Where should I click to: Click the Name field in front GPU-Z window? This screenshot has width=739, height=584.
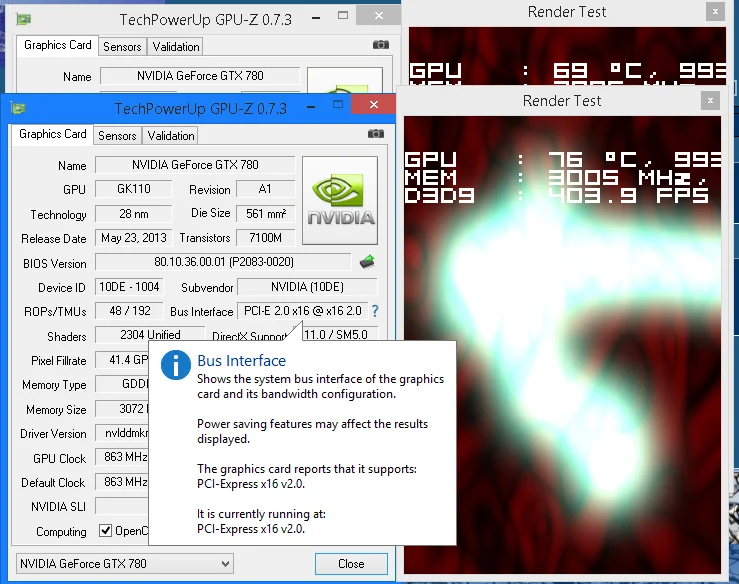[195, 165]
